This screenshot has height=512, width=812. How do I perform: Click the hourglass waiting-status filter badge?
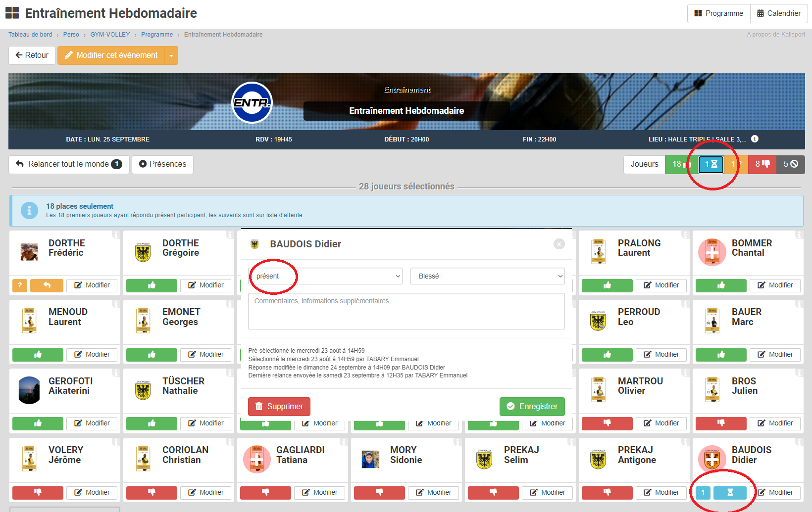711,164
